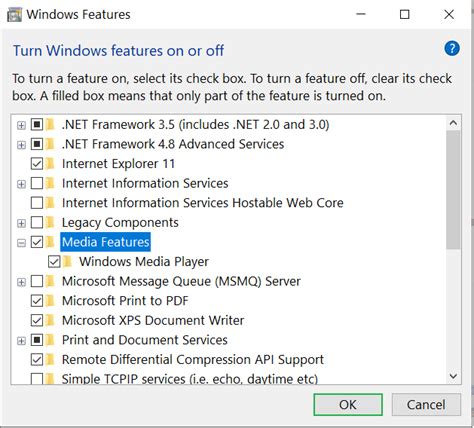This screenshot has height=428, width=474.
Task: Click folder icon beside Microsoft Print to PDF
Action: [x=50, y=301]
